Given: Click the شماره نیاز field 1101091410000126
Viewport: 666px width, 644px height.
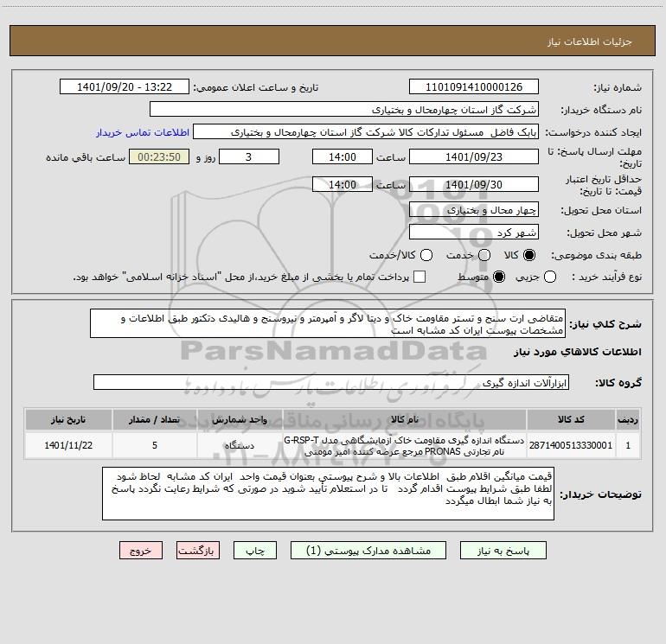Looking at the screenshot, I should pos(474,87).
